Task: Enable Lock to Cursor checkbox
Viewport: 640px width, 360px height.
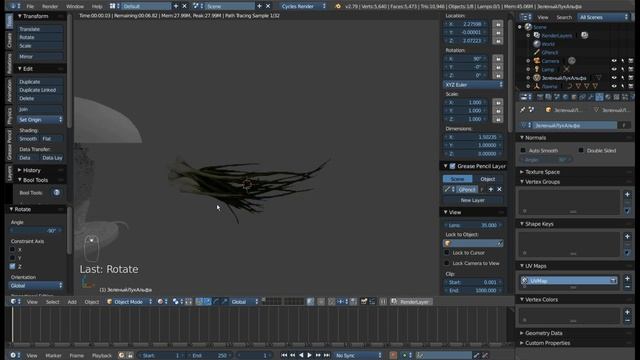Action: coord(447,253)
